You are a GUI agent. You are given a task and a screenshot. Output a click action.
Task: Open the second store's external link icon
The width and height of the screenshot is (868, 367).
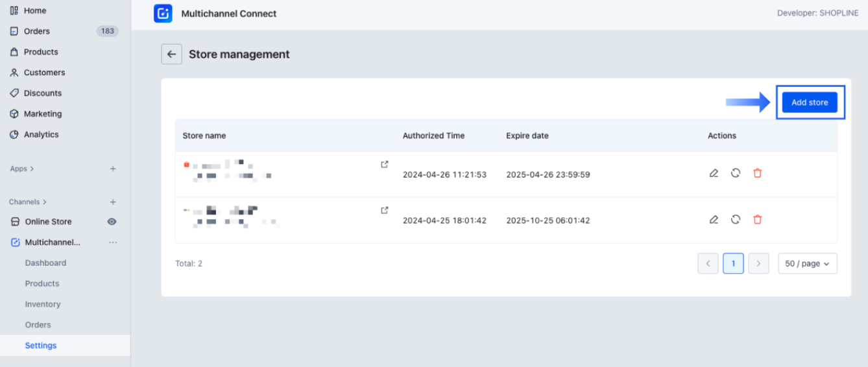pyautogui.click(x=385, y=210)
